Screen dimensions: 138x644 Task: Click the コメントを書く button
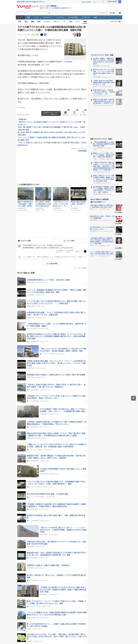pos(69,241)
